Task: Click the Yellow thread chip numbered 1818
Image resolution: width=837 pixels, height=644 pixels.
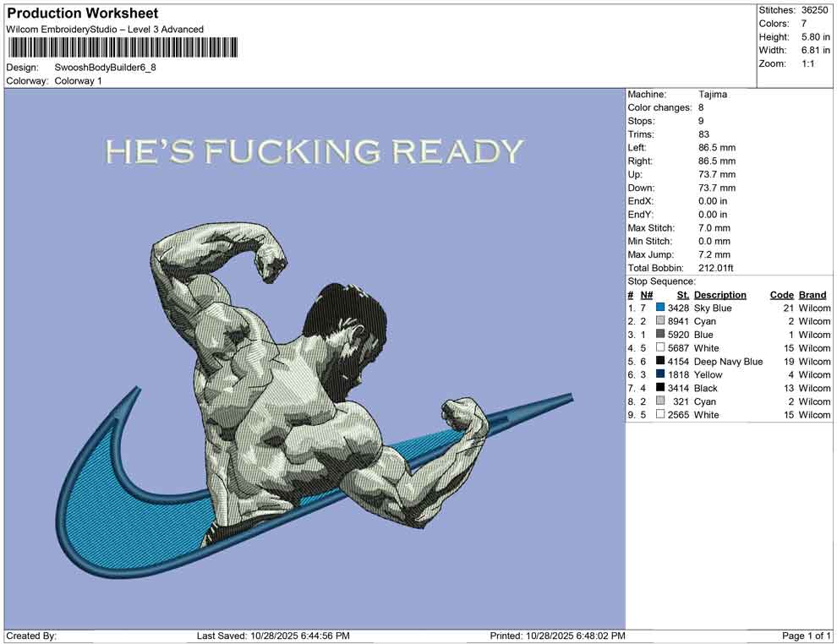Action: click(x=659, y=374)
